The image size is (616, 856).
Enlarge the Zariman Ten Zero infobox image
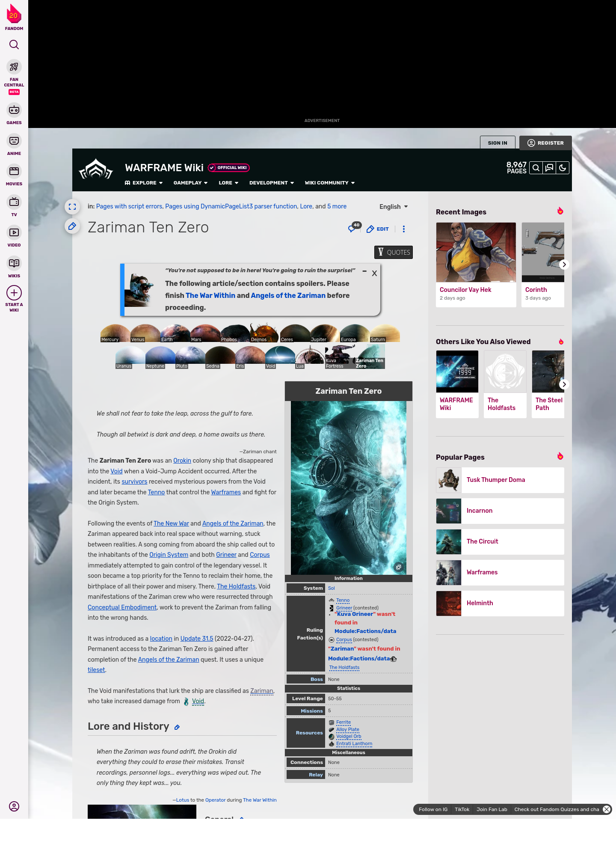click(399, 567)
